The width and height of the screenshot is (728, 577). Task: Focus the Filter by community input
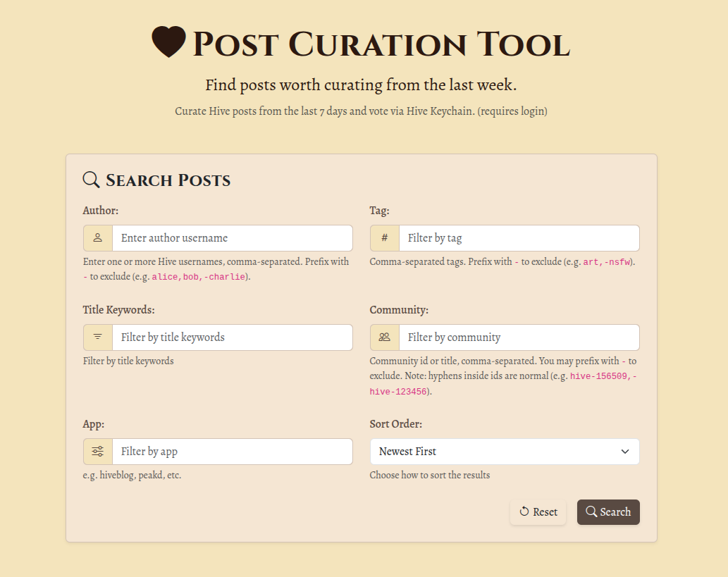(x=519, y=337)
